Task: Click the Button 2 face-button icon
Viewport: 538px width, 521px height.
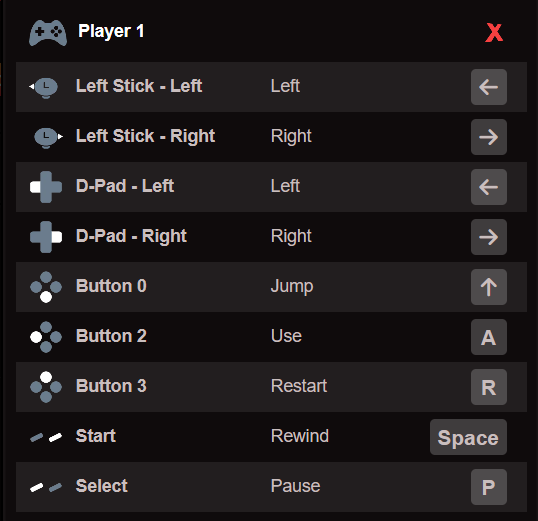Action: (x=46, y=337)
